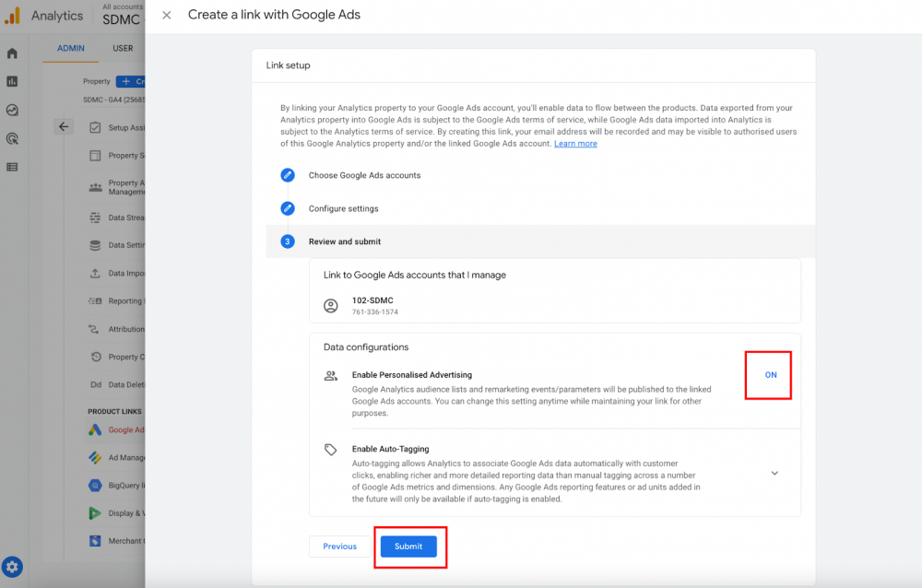Switch to the USER tab
The image size is (922, 588).
[123, 48]
